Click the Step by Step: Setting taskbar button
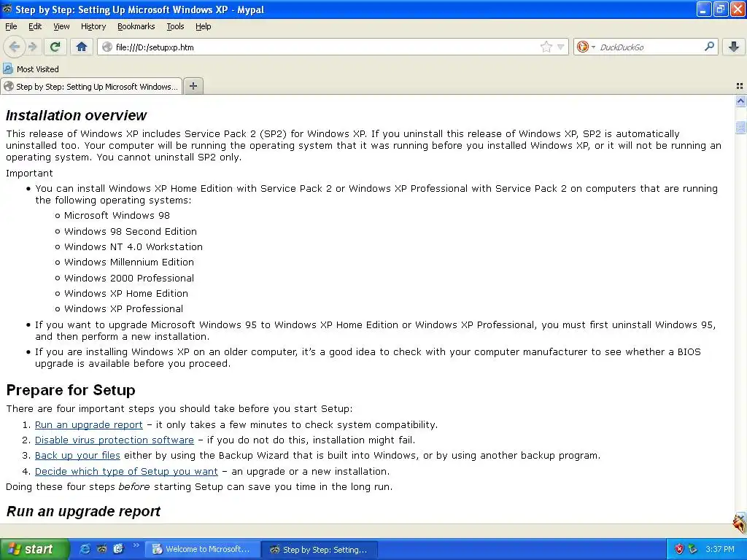747x560 pixels. click(320, 550)
